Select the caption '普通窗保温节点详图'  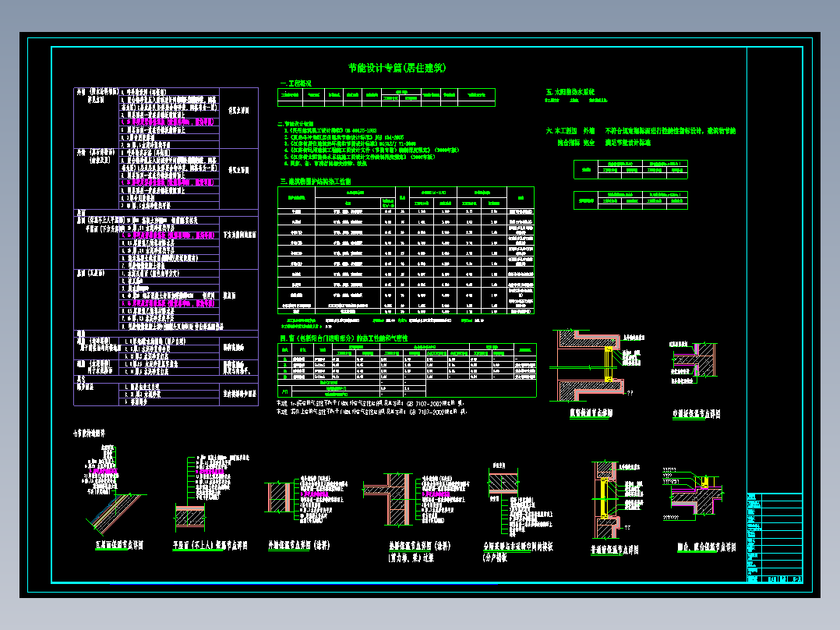pyautogui.click(x=615, y=550)
